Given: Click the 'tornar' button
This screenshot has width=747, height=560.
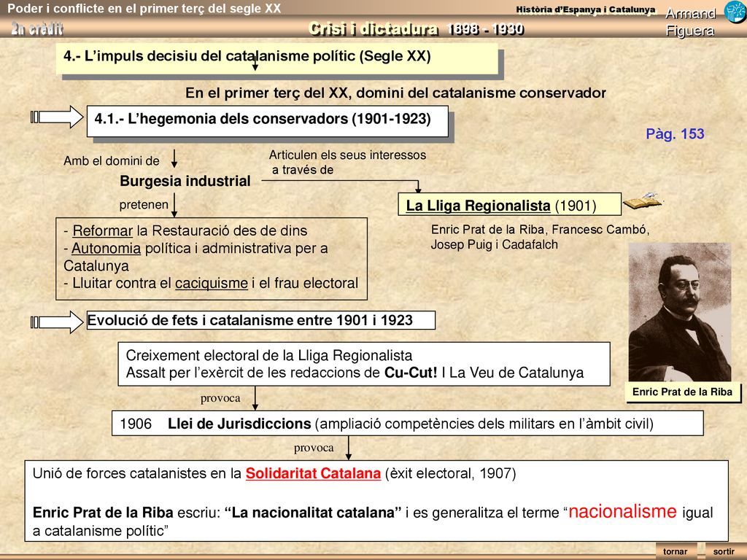Looking at the screenshot, I should click(x=675, y=551).
